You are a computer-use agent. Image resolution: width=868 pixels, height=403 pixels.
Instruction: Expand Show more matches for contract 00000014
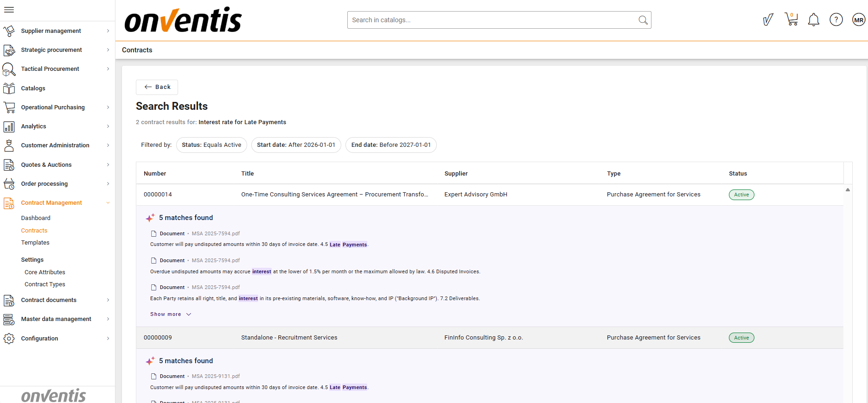[170, 314]
